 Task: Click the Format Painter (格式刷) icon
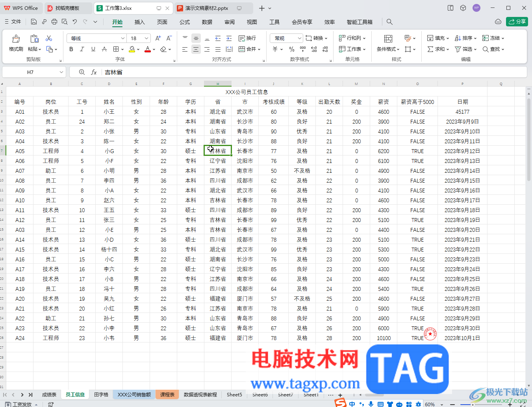[x=16, y=39]
